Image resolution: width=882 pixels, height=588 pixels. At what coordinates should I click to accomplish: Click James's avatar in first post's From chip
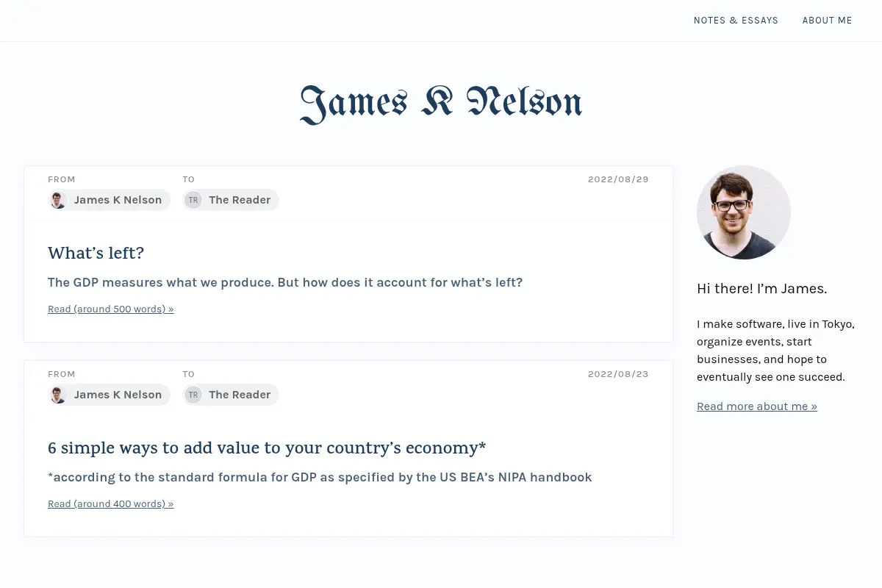click(59, 200)
